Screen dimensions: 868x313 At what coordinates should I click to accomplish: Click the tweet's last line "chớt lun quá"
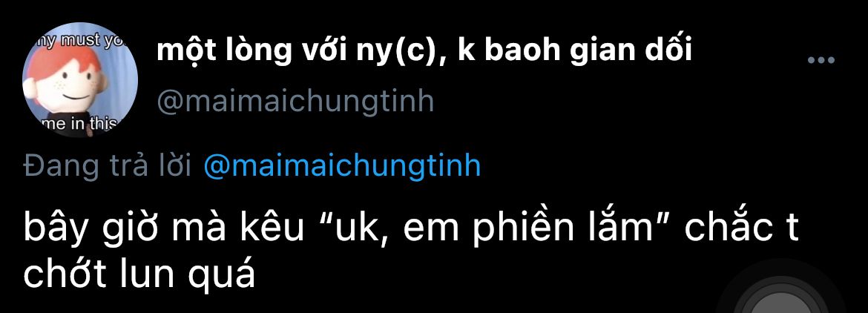point(139,276)
